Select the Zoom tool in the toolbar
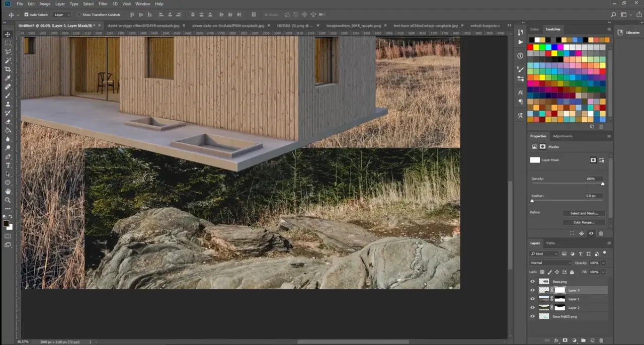 (8, 200)
